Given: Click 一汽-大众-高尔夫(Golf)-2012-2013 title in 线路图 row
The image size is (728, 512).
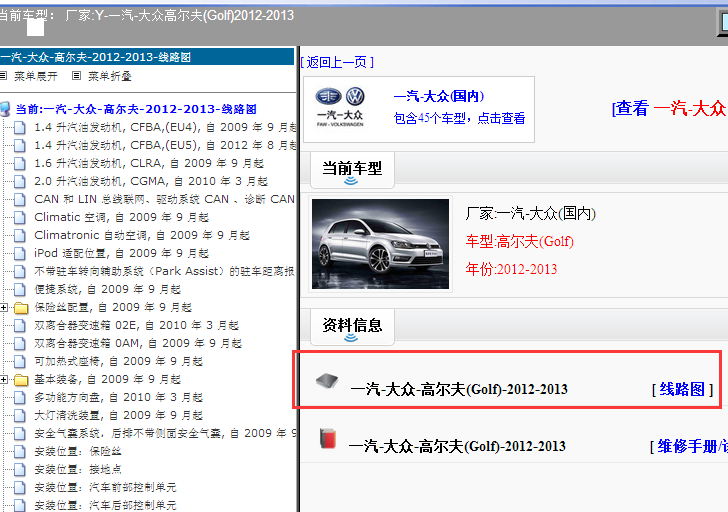Looking at the screenshot, I should click(x=459, y=389).
